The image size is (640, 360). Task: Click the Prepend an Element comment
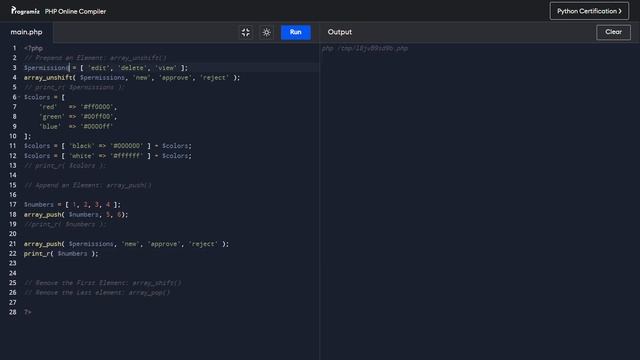(x=95, y=58)
